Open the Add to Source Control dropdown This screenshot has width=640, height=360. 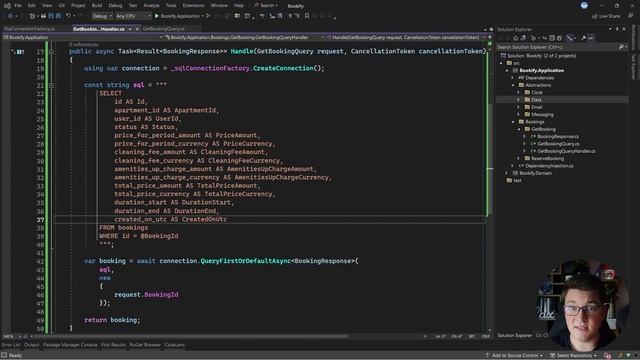pos(515,356)
